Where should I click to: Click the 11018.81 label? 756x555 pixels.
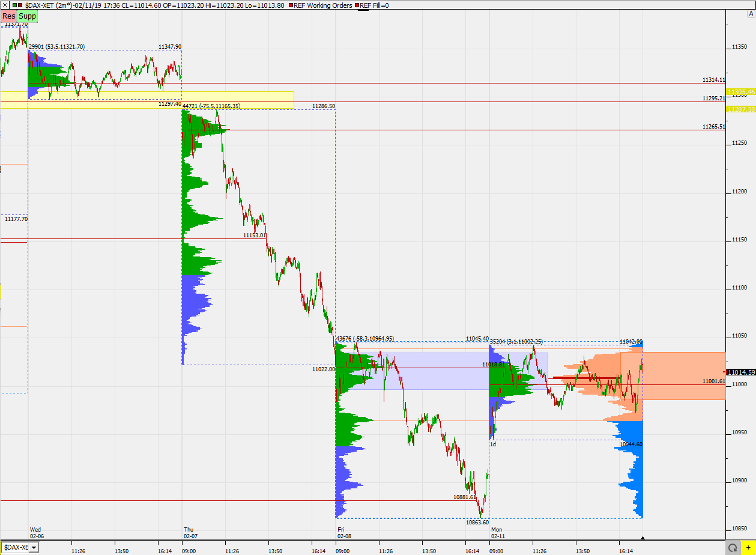point(494,365)
